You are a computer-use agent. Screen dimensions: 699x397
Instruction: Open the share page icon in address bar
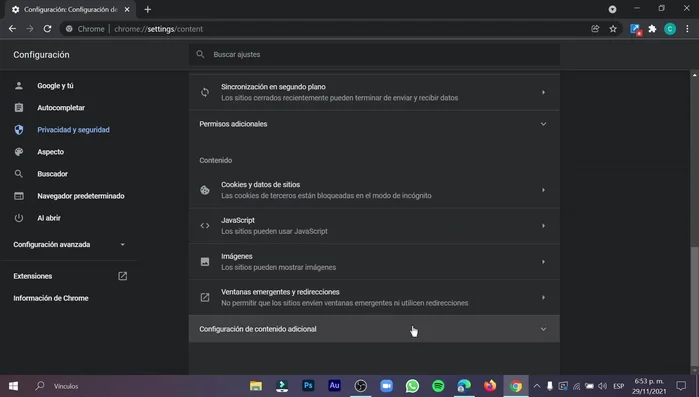point(595,29)
